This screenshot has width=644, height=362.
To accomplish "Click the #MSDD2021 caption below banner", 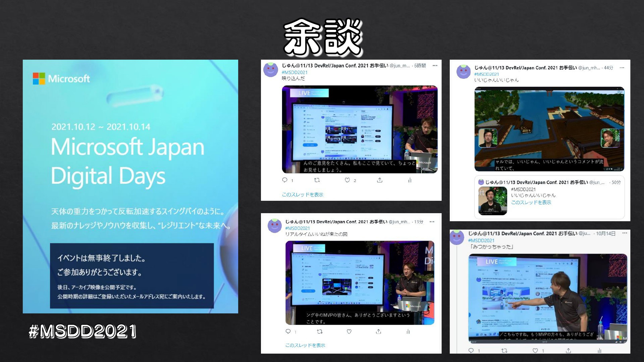I will coord(83,331).
